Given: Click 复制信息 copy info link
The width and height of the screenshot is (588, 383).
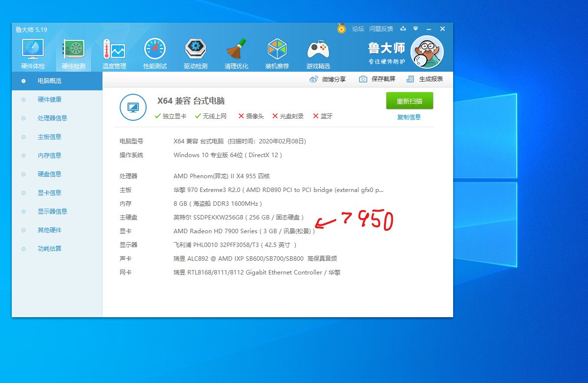Looking at the screenshot, I should 409,117.
